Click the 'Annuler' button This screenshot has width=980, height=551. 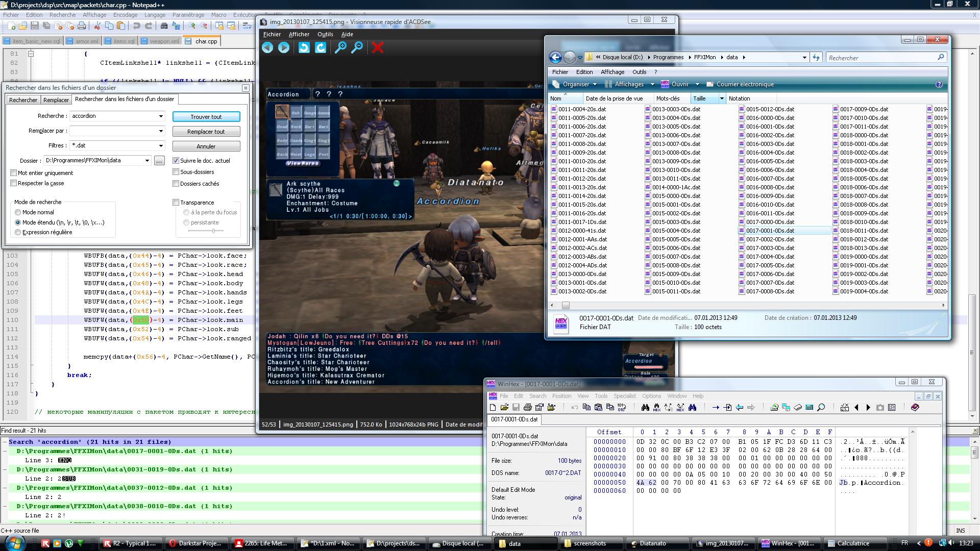click(206, 146)
